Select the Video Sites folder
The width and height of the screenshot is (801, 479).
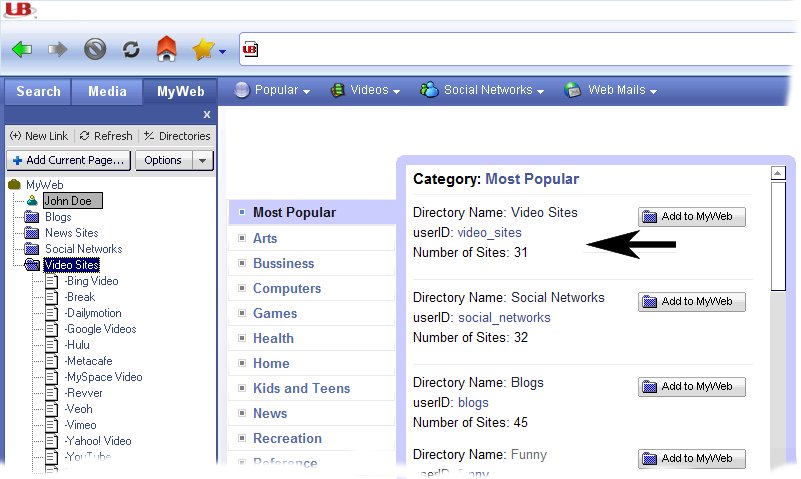(x=72, y=265)
